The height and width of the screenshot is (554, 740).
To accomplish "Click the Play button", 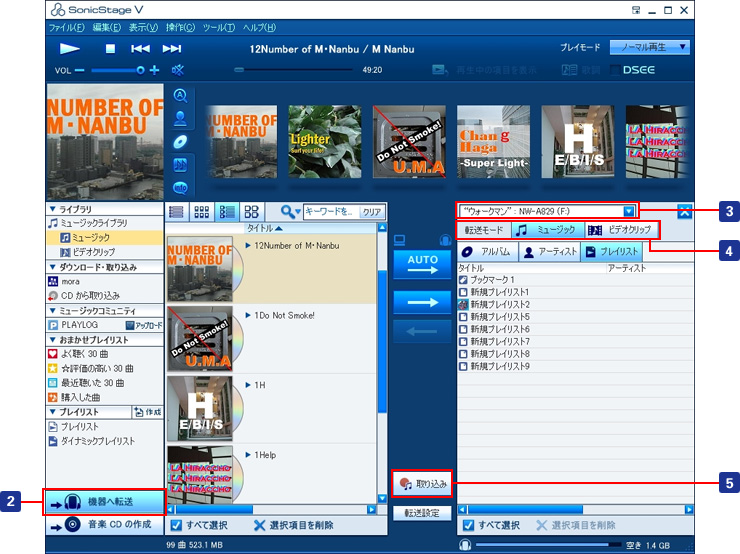I will click(70, 48).
